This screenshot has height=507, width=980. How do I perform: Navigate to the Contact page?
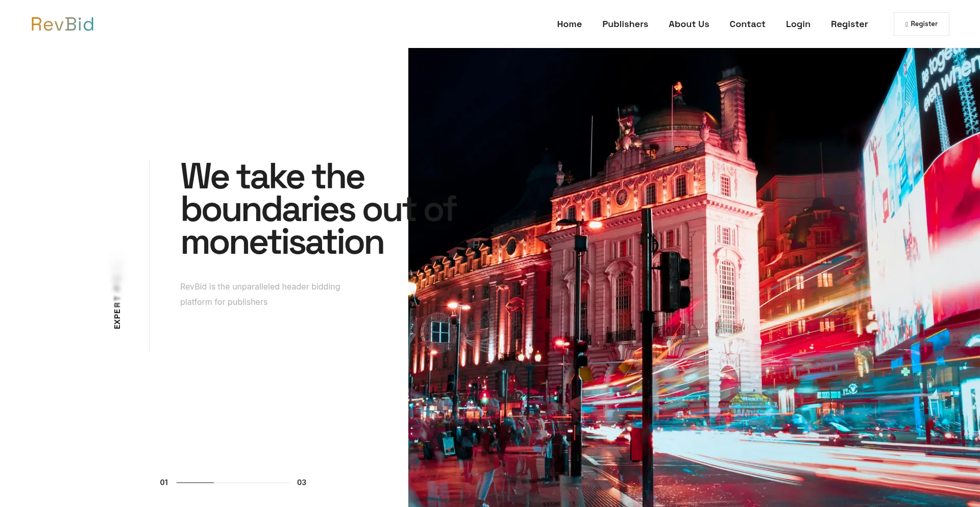[747, 24]
